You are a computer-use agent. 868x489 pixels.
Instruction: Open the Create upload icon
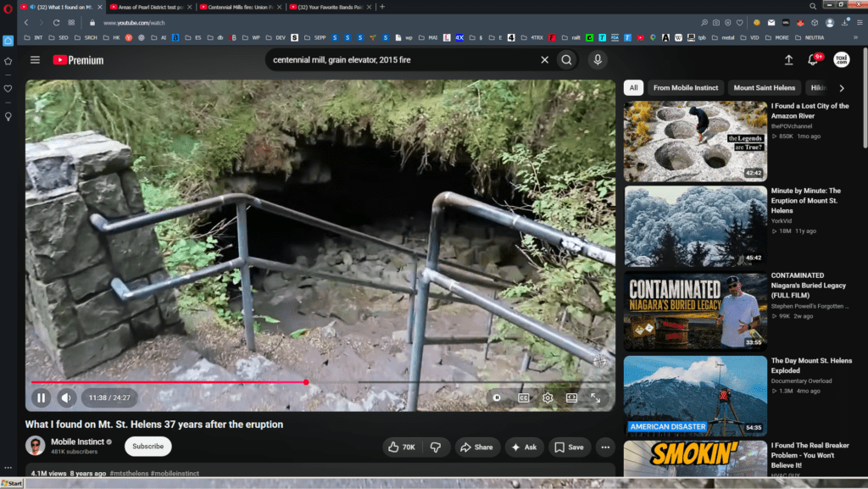788,59
